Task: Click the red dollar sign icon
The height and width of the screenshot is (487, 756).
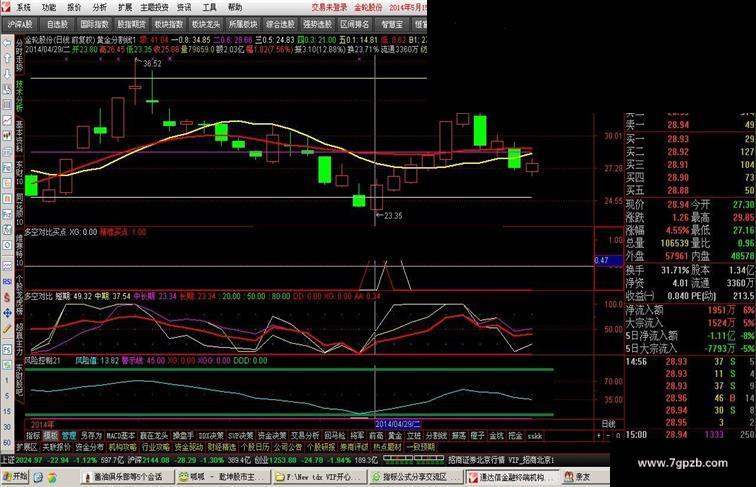Action: click(x=7, y=298)
